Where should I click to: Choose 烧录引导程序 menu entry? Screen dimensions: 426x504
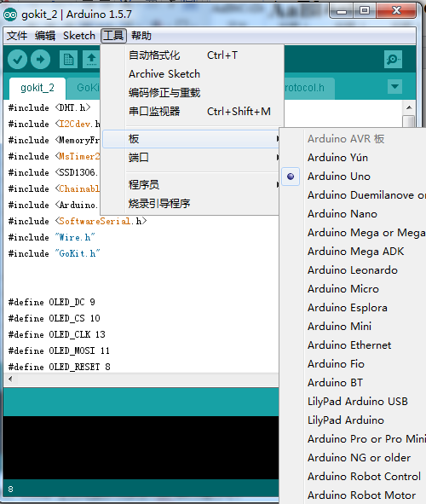pos(191,204)
